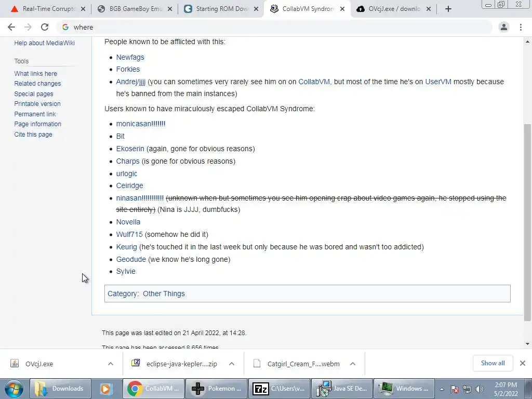Close the BGB GameBoy Emu tab

(170, 9)
